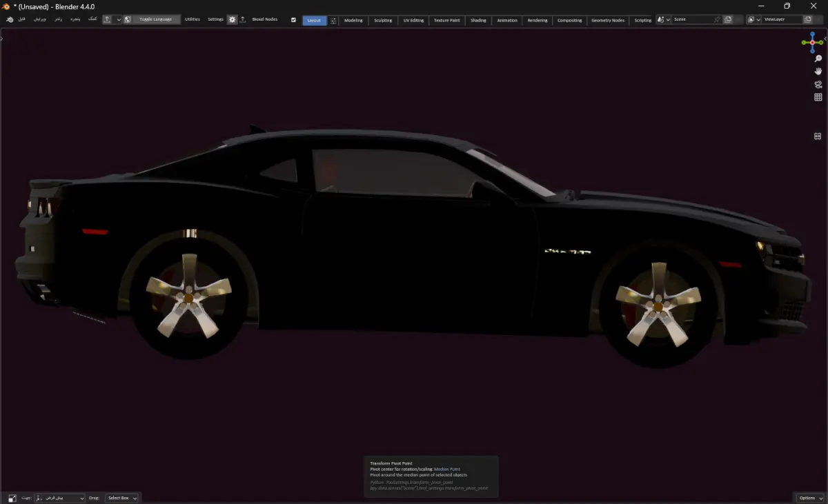Switch to the Rendering workspace tab

point(538,21)
